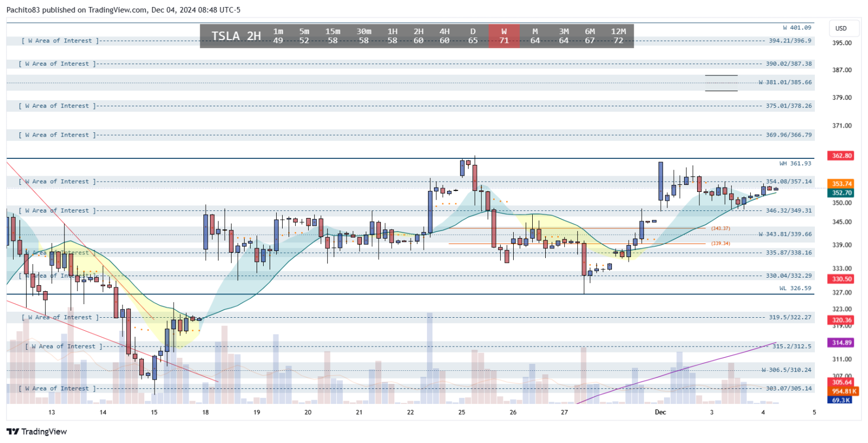Click the top W Area of Interest label
This screenshot has width=868, height=443.
pyautogui.click(x=60, y=41)
